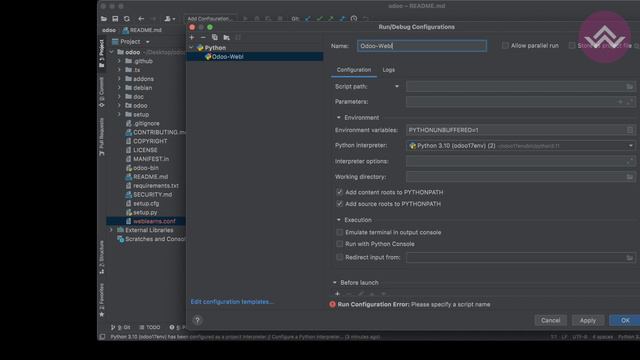This screenshot has height=360, width=640.
Task: Open the Structure tool window side tab
Action: (x=102, y=257)
